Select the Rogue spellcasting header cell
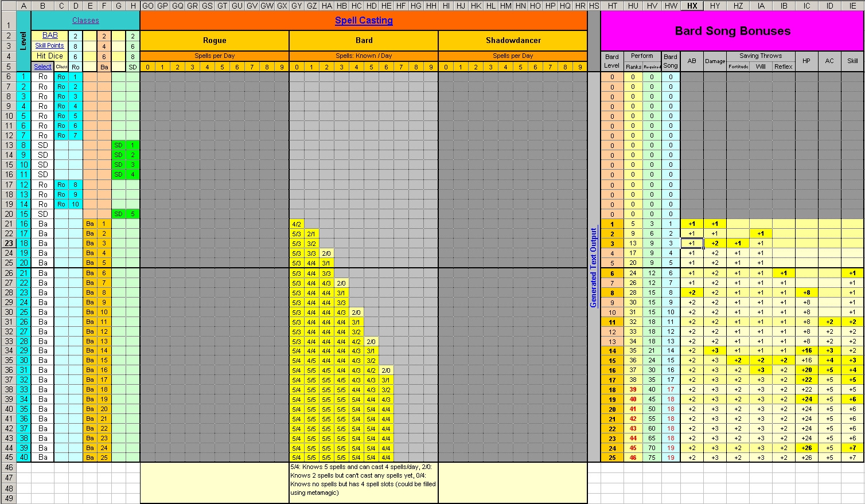The width and height of the screenshot is (865, 504). [214, 41]
